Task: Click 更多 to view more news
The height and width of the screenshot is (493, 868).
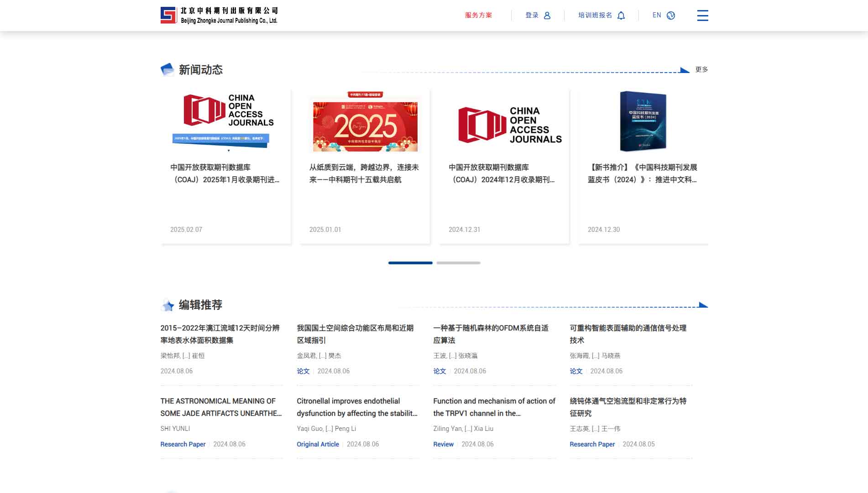Action: [x=701, y=69]
